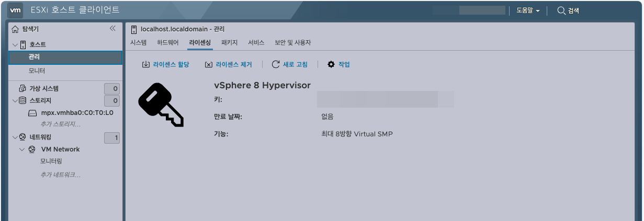The height and width of the screenshot is (221, 644).
Task: Click 라이센스 제거 button
Action: coord(229,64)
